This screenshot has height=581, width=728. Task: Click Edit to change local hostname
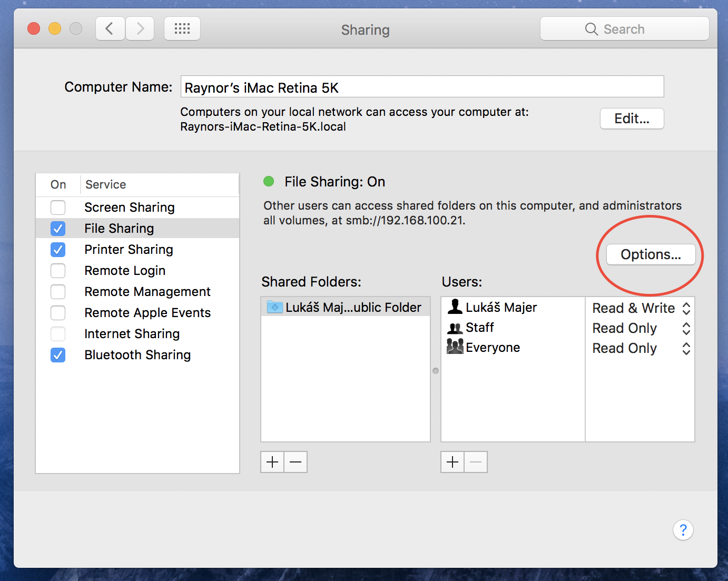632,119
